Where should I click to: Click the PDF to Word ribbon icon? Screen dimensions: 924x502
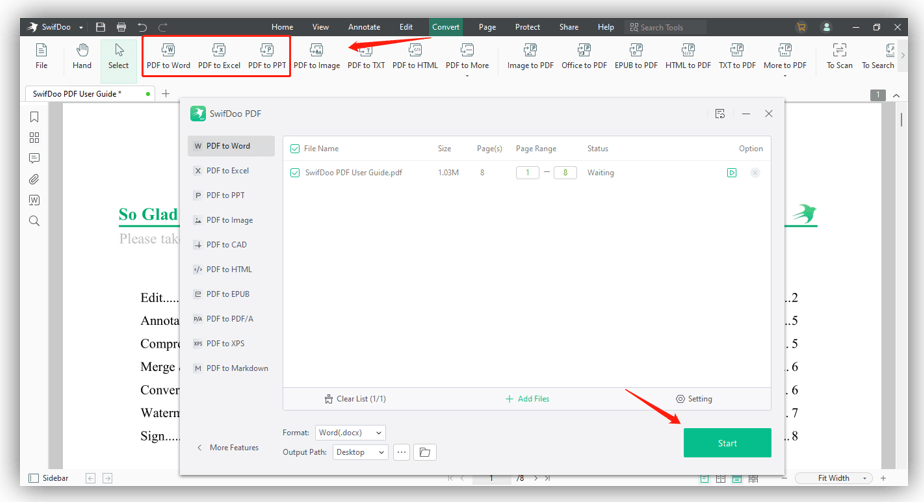coord(168,55)
